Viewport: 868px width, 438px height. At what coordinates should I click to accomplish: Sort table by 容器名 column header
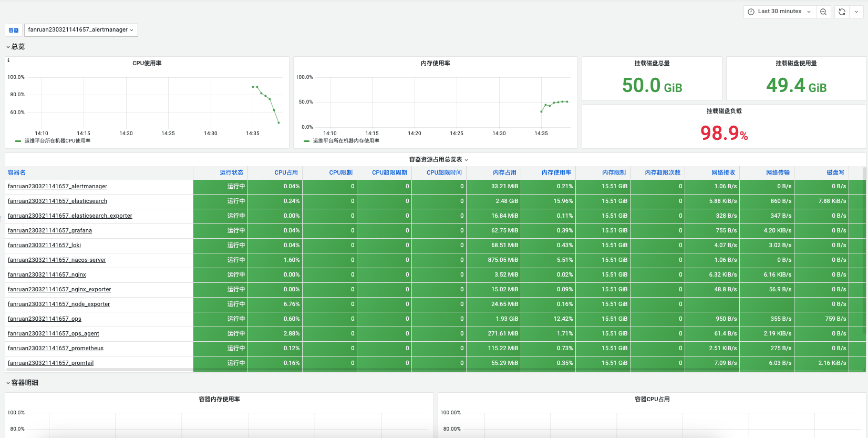click(17, 172)
